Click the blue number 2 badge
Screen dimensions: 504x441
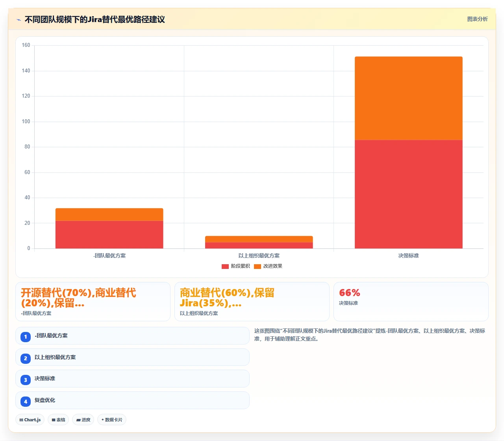pos(26,358)
